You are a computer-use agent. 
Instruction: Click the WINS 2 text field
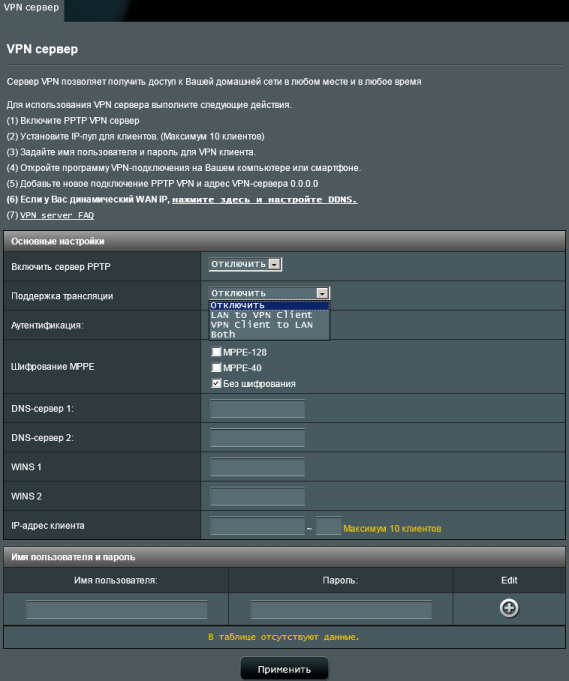257,496
